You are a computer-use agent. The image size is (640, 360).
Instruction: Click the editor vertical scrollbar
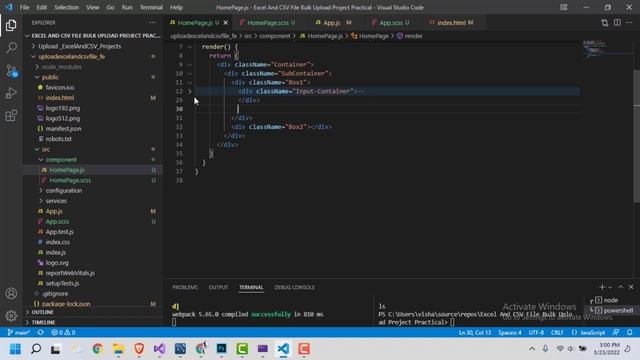(x=637, y=136)
